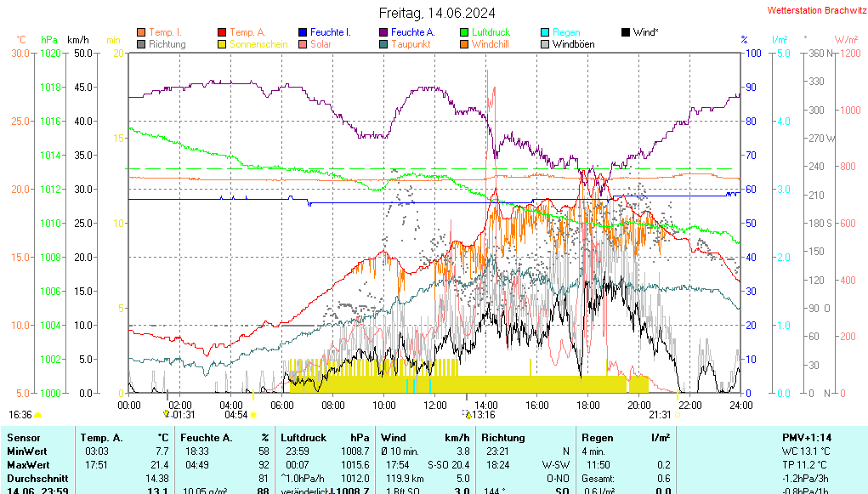Click the sunset sun icon beside 21:31
The image size is (868, 494).
[678, 415]
